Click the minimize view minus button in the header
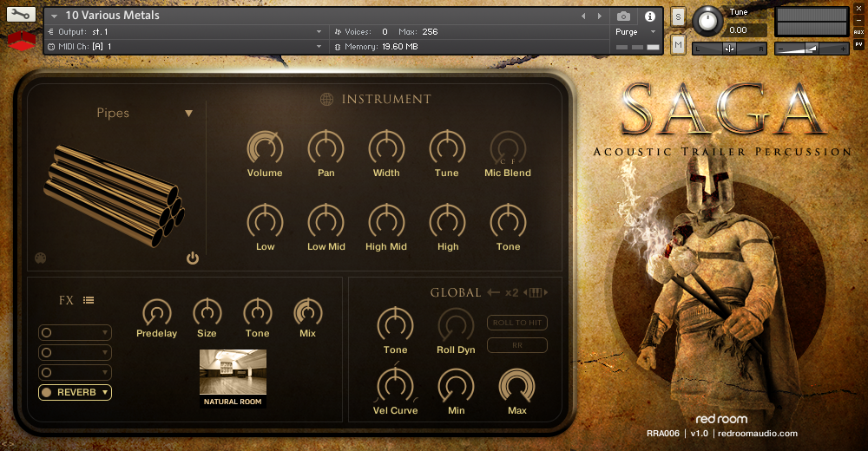Viewport: 868px width, 451px height. tap(858, 21)
